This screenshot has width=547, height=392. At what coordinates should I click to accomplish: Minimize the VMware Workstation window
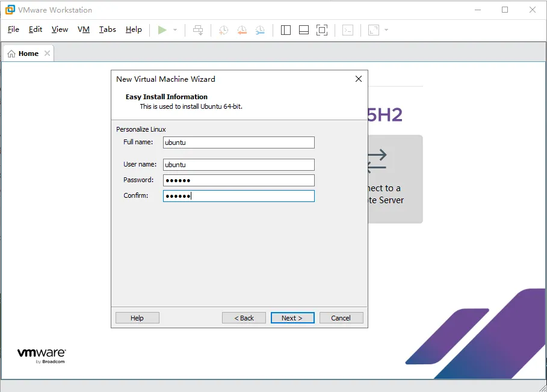(x=478, y=10)
